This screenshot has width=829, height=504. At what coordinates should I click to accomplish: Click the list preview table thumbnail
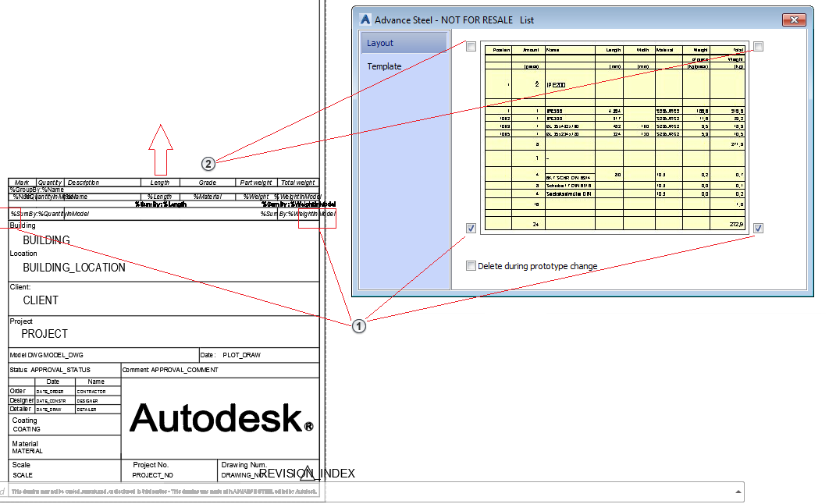(x=615, y=137)
